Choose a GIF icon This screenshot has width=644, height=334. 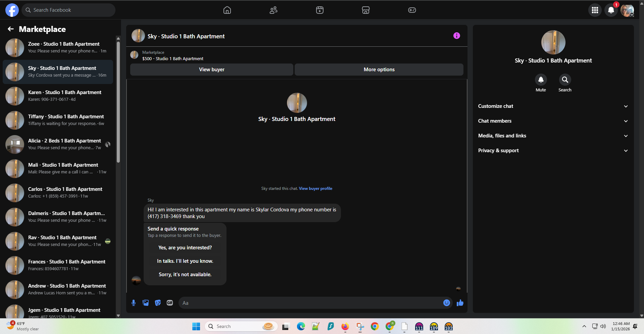[170, 303]
